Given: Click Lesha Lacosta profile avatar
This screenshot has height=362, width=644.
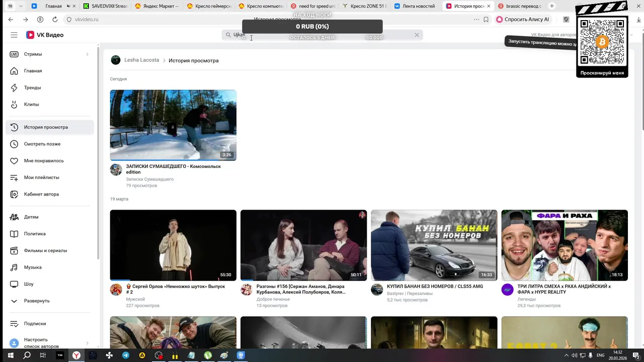Looking at the screenshot, I should [116, 60].
